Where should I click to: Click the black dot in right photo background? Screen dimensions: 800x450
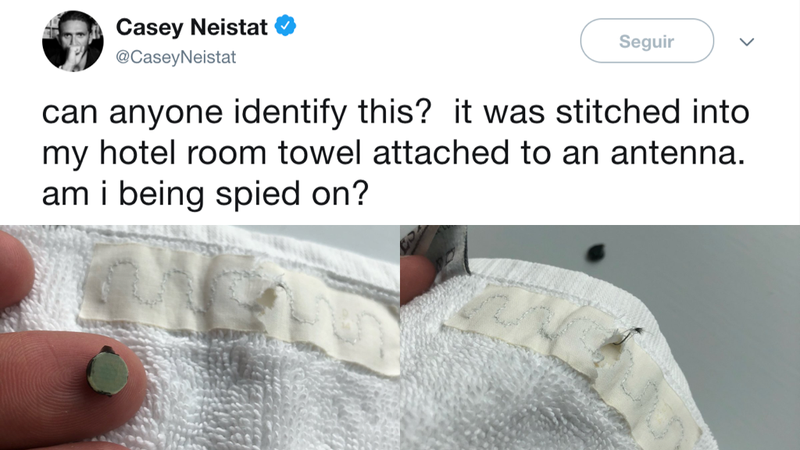pyautogui.click(x=596, y=253)
